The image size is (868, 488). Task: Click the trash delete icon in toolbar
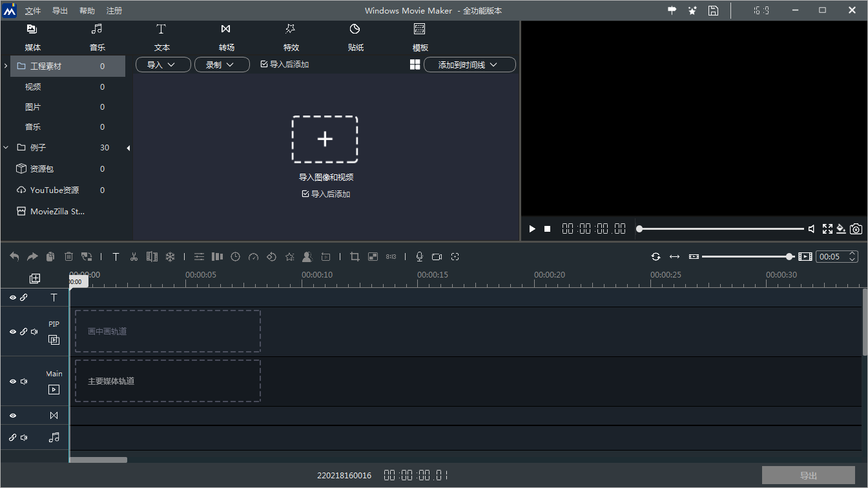point(69,257)
